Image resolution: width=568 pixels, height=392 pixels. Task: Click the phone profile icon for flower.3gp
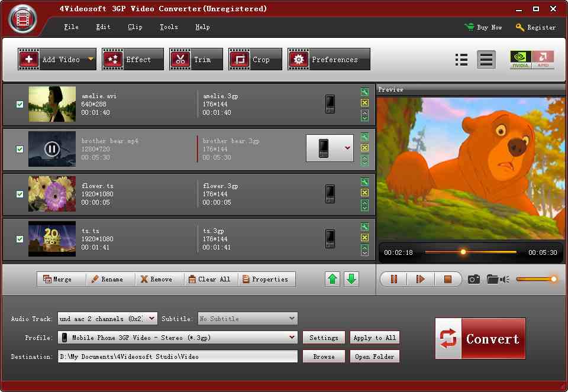tap(330, 194)
